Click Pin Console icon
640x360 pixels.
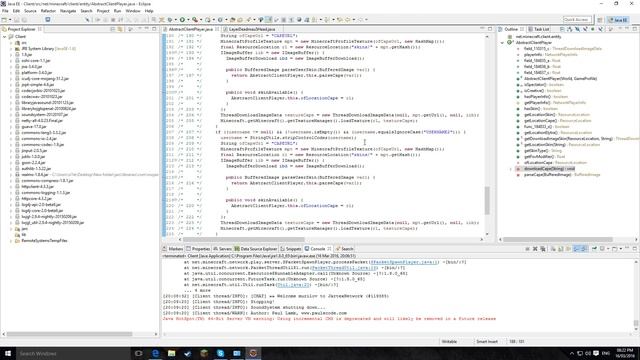pos(594,249)
